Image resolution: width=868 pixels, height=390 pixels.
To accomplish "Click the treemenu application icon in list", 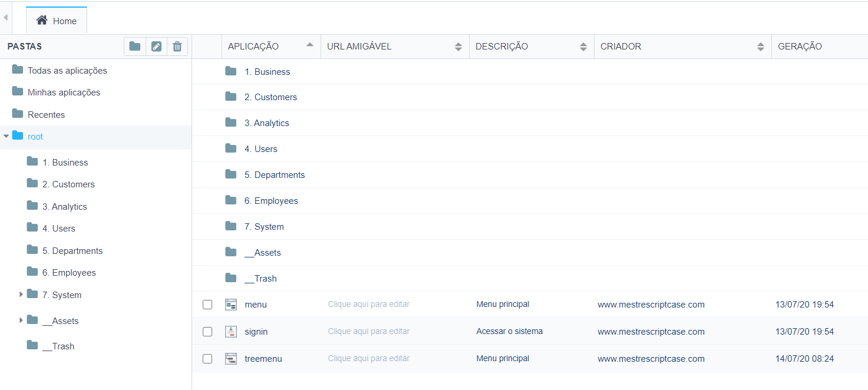I will tap(231, 359).
